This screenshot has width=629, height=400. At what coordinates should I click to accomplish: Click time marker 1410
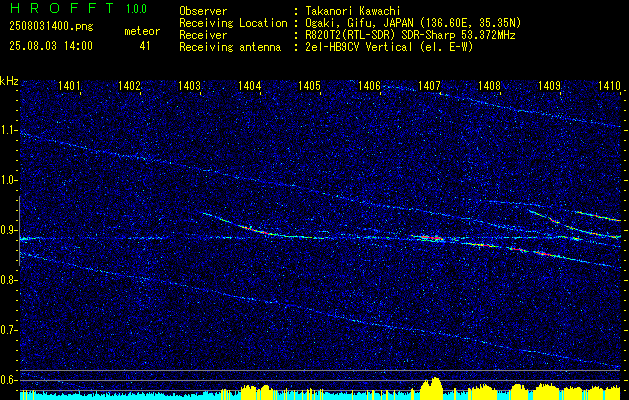(609, 85)
